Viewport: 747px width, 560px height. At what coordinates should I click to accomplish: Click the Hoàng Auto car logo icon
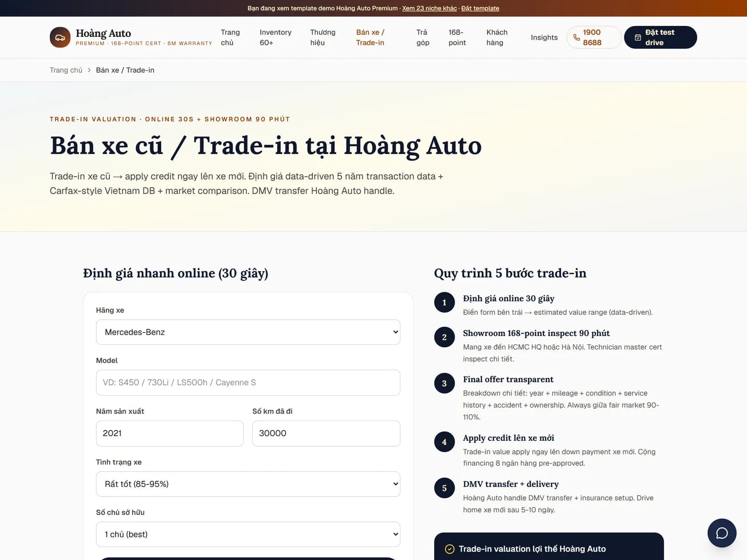tap(60, 37)
